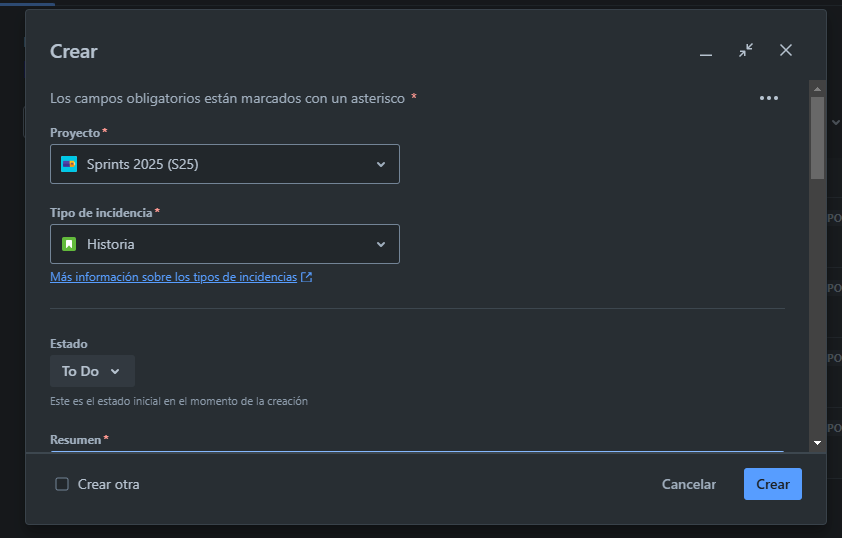Click the Proyecto field label

pyautogui.click(x=75, y=133)
